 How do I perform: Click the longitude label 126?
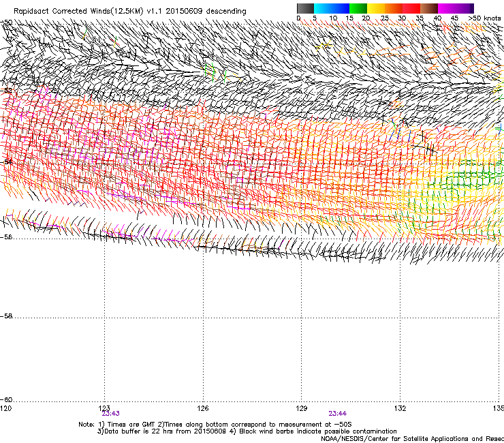pyautogui.click(x=203, y=408)
